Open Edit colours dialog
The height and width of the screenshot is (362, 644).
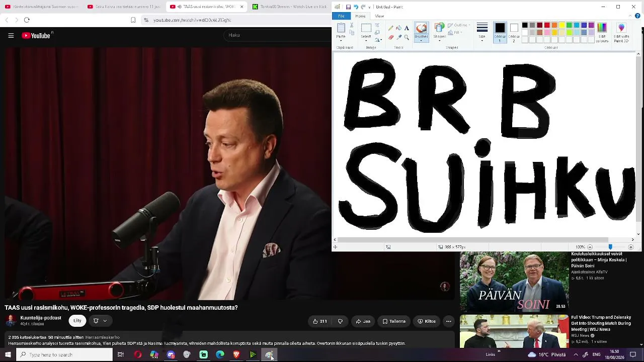click(x=602, y=33)
